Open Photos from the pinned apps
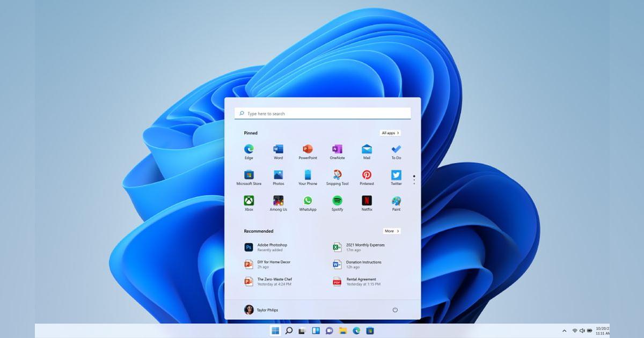This screenshot has width=644, height=338. (277, 175)
